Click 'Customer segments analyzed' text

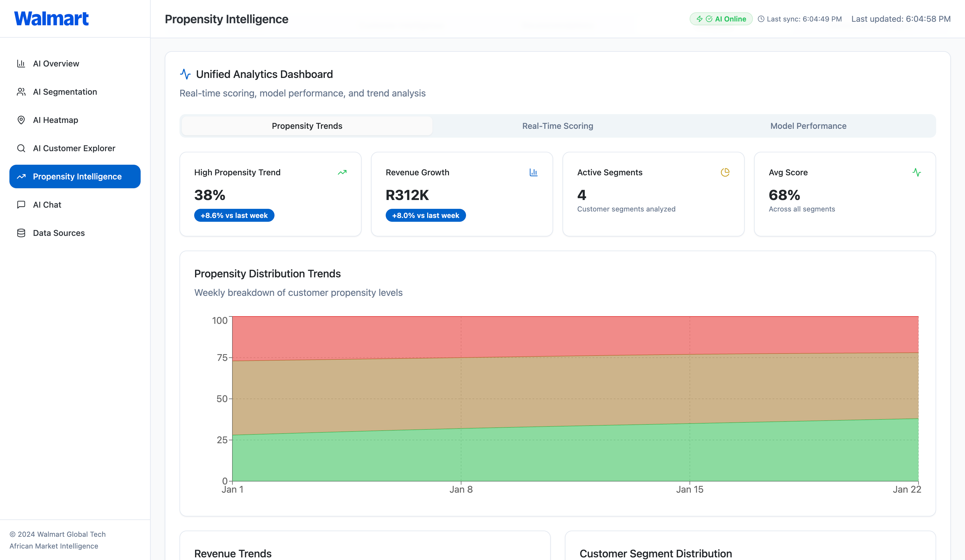626,209
